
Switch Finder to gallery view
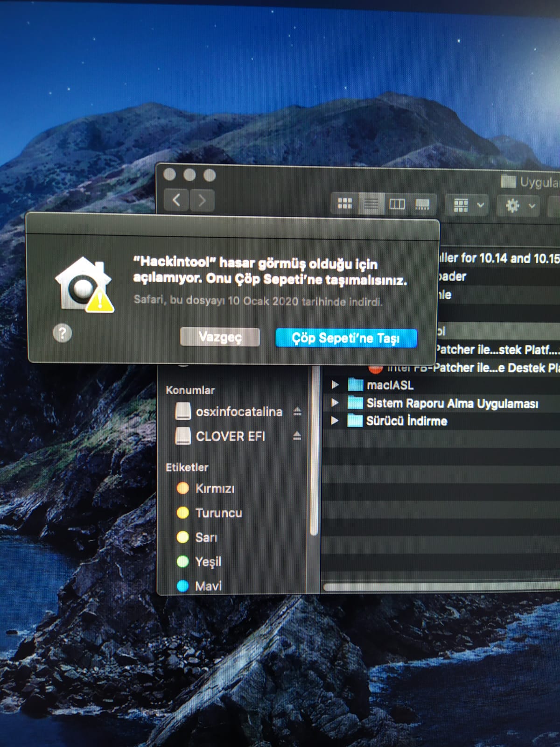pos(422,204)
